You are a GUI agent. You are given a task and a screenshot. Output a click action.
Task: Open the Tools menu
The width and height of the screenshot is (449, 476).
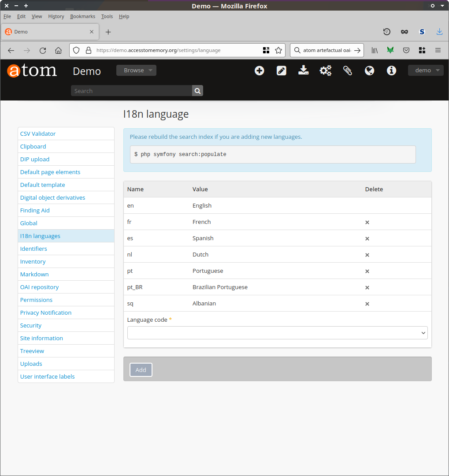pos(107,16)
